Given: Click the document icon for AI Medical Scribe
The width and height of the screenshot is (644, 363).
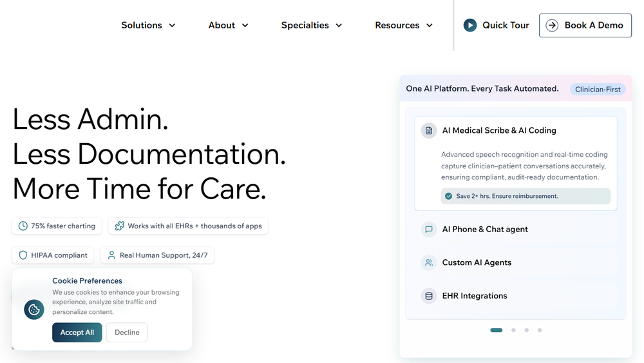Looking at the screenshot, I should click(429, 131).
